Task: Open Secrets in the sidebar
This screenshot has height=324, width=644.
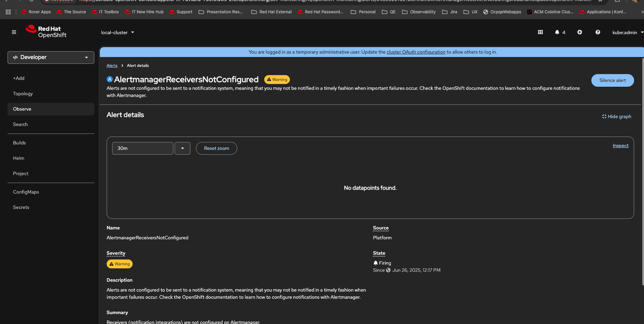Action: [51, 207]
